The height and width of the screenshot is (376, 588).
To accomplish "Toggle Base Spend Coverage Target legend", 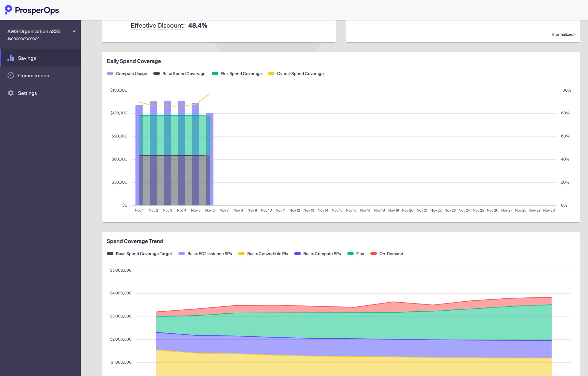I will pos(139,254).
